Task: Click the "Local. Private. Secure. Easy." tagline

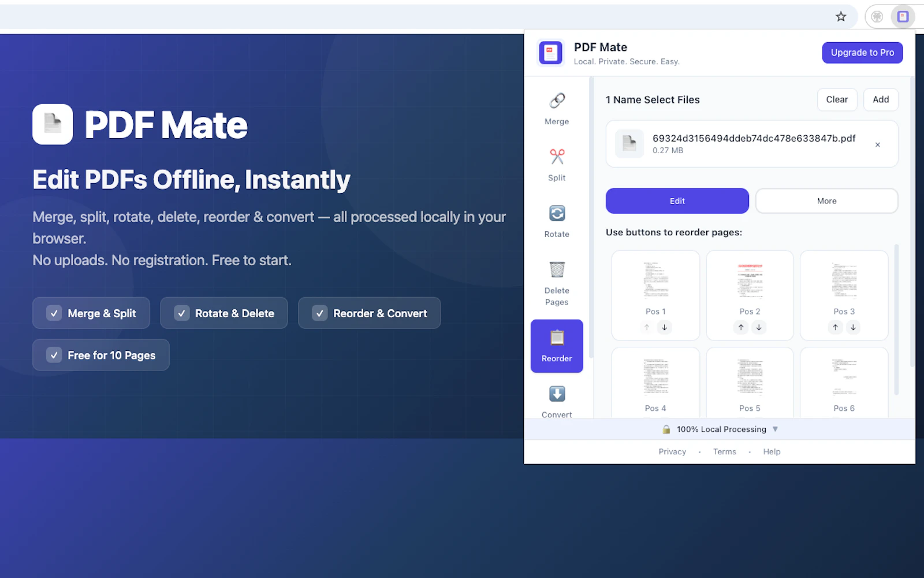Action: click(x=627, y=62)
